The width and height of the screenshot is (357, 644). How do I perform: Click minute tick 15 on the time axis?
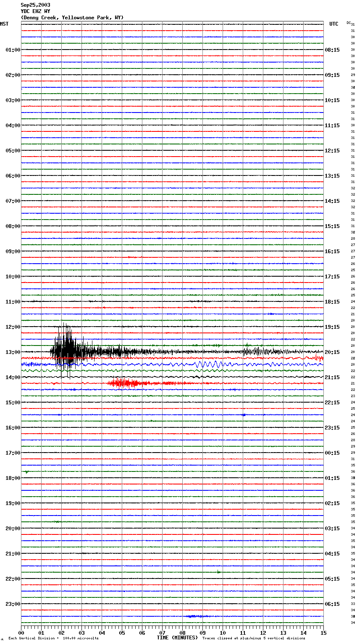point(323,633)
